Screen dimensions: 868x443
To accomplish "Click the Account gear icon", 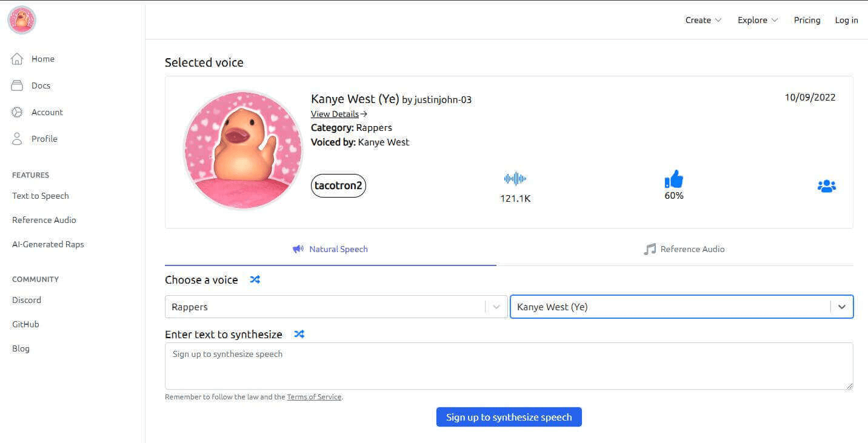I will click(x=17, y=112).
